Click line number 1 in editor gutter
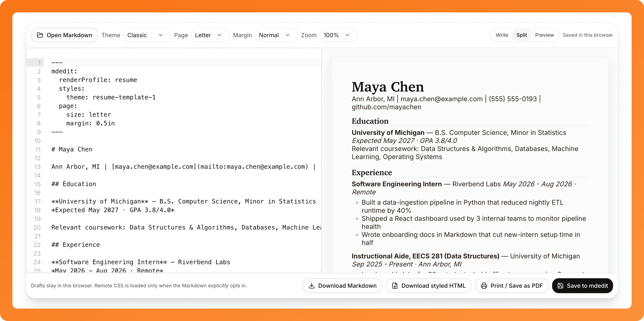 (39, 63)
